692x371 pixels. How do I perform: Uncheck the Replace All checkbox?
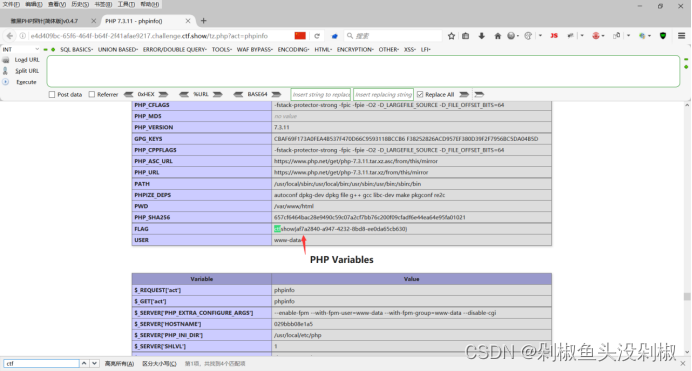pyautogui.click(x=420, y=94)
